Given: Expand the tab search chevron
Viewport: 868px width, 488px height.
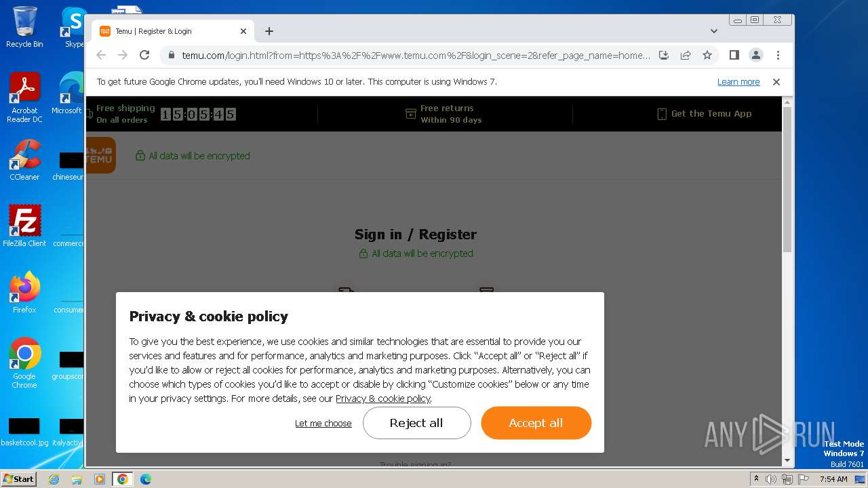Looking at the screenshot, I should (713, 31).
